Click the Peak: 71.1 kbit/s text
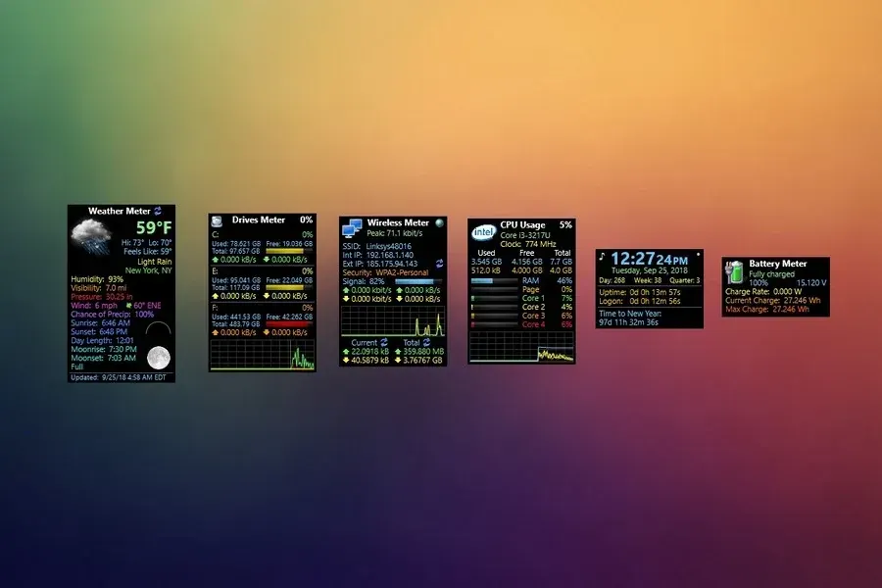Viewport: 882px width, 588px height. tap(395, 233)
